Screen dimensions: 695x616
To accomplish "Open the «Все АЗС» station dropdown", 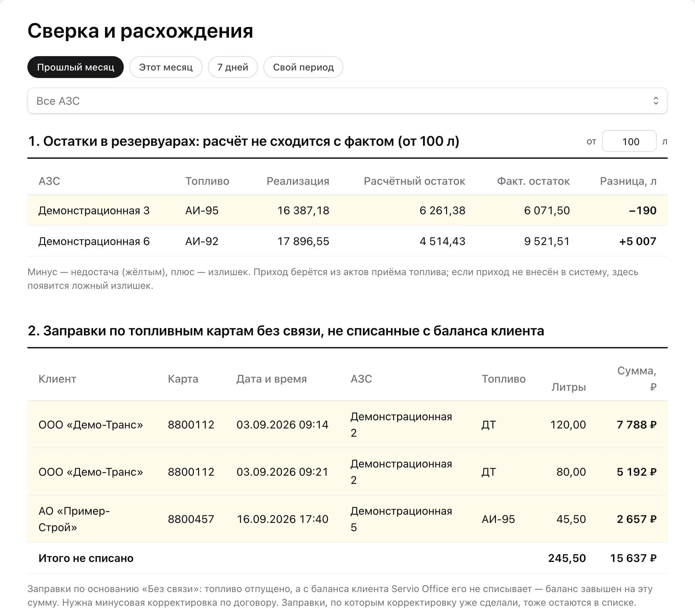I will [x=347, y=101].
